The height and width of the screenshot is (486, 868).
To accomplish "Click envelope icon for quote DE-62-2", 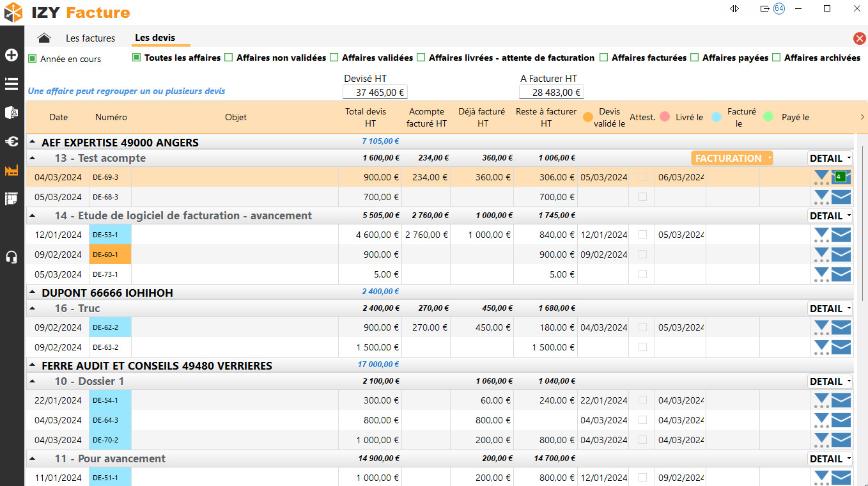I will (x=841, y=327).
